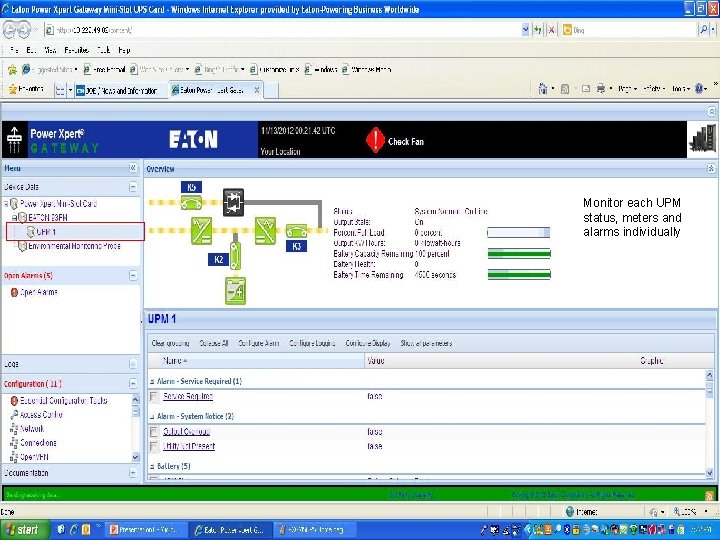The width and height of the screenshot is (720, 540).
Task: Click the RSS feed icon in footer
Action: (x=709, y=495)
